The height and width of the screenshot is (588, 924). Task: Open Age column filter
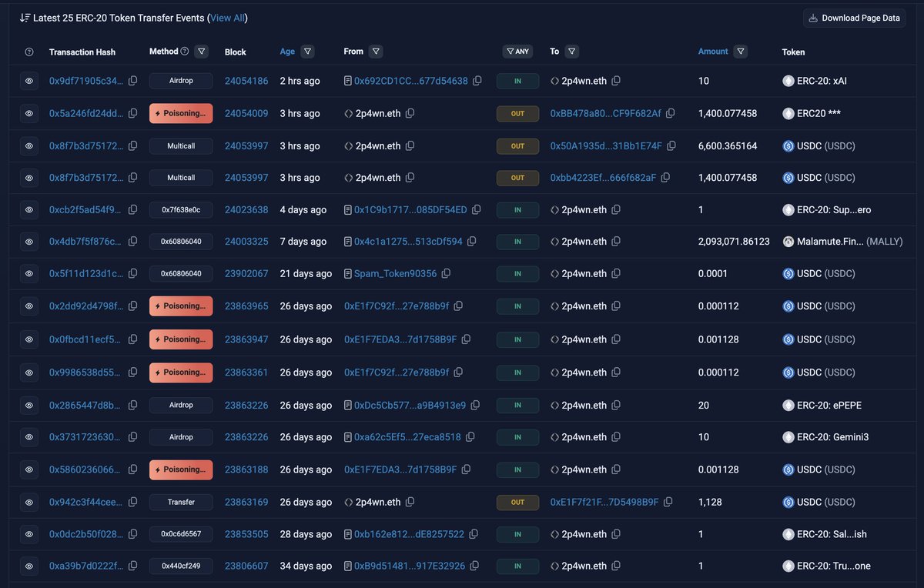coord(307,52)
